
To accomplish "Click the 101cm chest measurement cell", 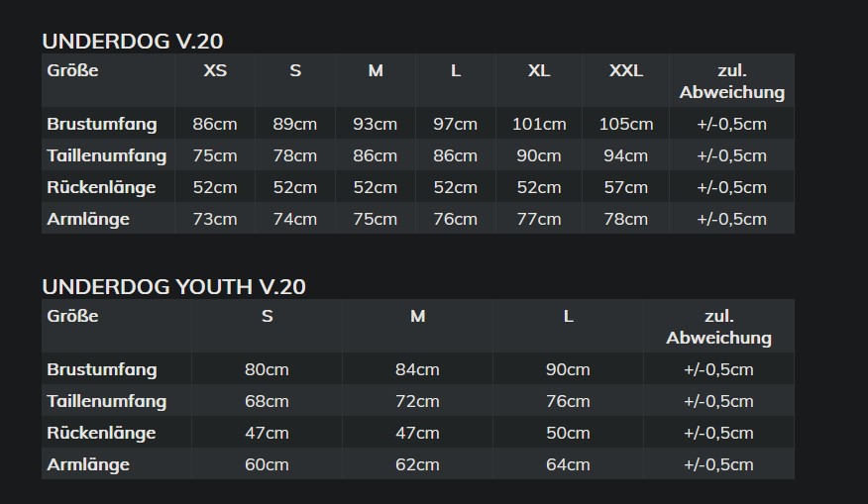I will pyautogui.click(x=539, y=124).
